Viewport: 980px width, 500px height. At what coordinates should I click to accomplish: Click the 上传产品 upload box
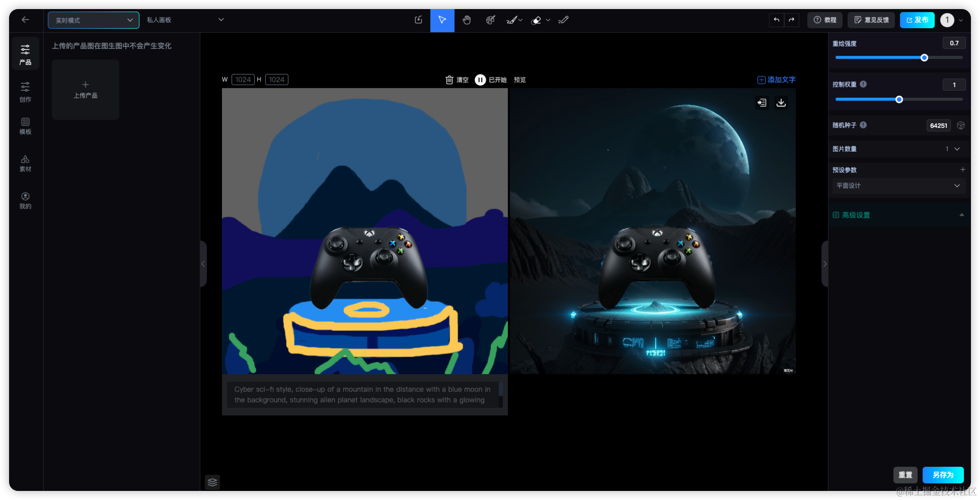pos(86,90)
